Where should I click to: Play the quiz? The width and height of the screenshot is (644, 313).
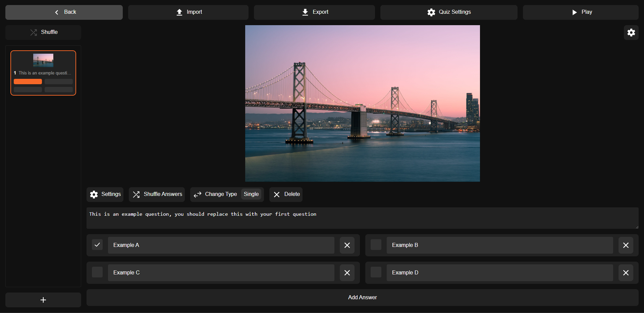coord(581,12)
